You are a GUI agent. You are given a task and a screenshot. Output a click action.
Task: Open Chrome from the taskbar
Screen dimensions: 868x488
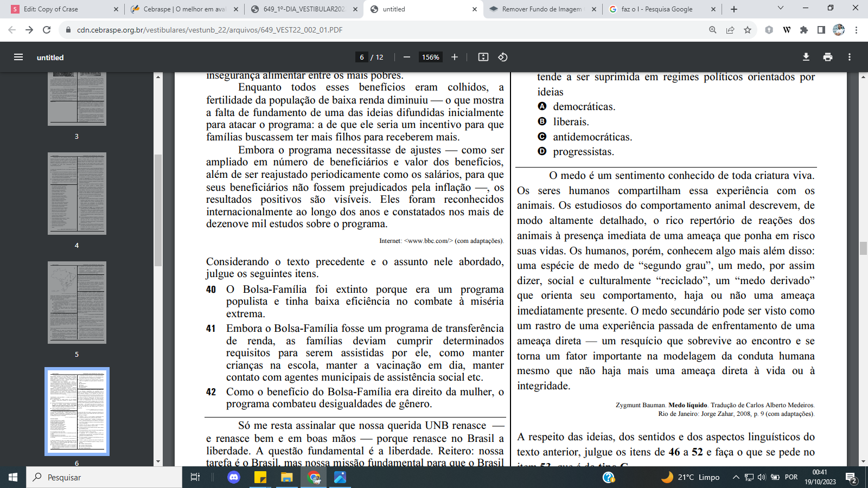tap(314, 477)
